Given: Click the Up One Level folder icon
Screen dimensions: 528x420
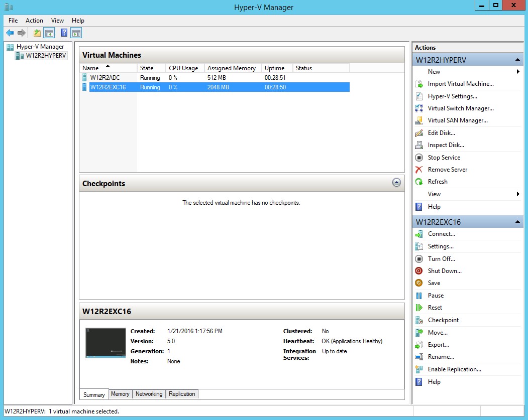Looking at the screenshot, I should 37,33.
